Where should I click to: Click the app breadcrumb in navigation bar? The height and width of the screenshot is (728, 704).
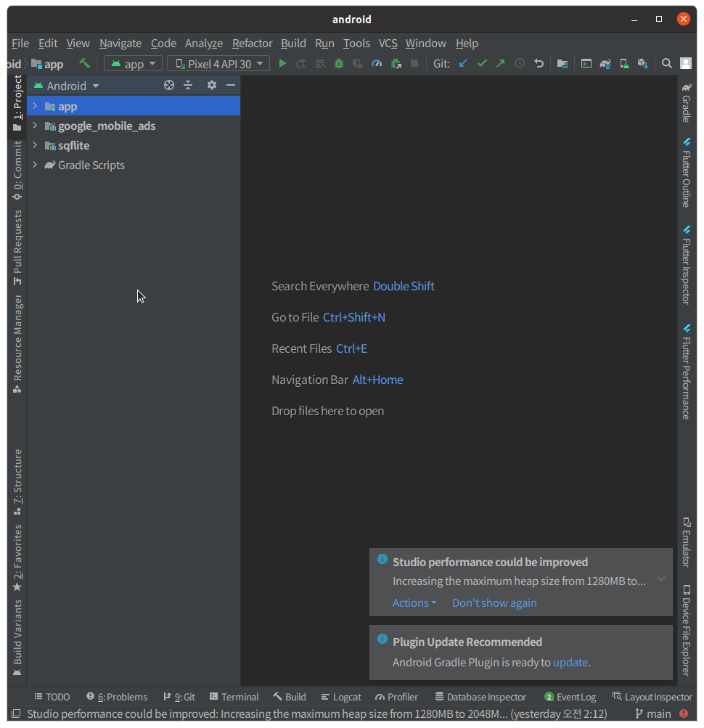point(47,64)
